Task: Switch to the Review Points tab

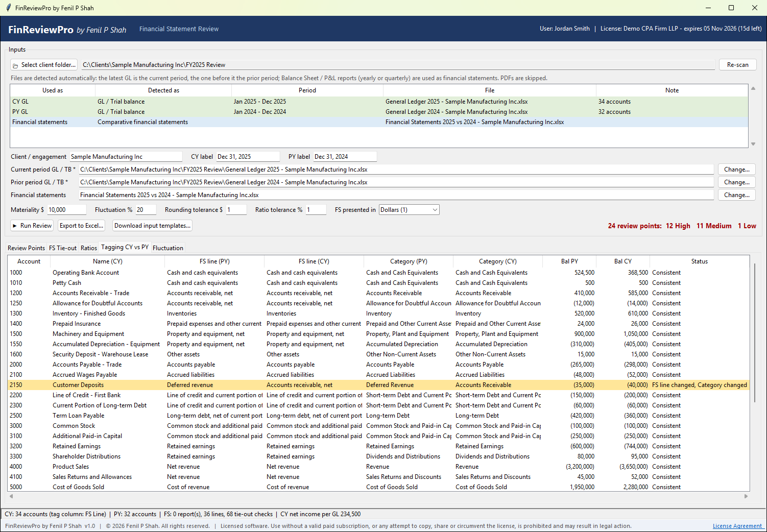Action: click(x=27, y=248)
